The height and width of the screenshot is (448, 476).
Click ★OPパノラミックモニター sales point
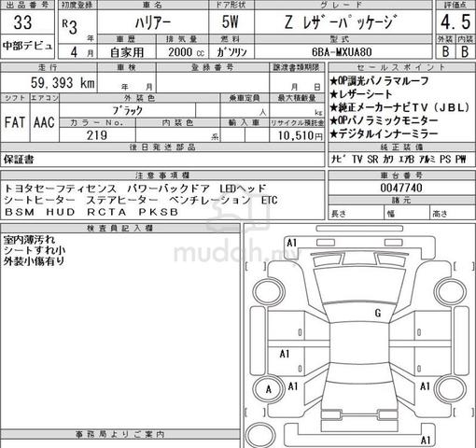point(384,120)
